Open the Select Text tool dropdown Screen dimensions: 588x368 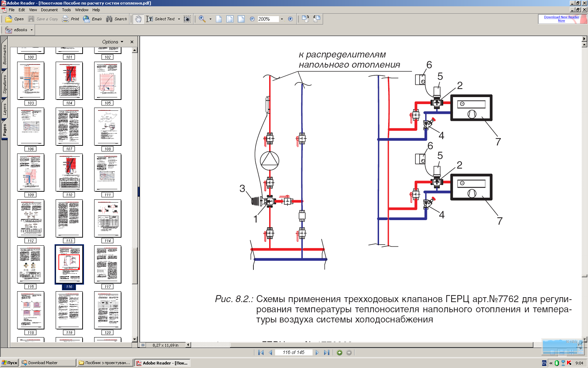[179, 19]
